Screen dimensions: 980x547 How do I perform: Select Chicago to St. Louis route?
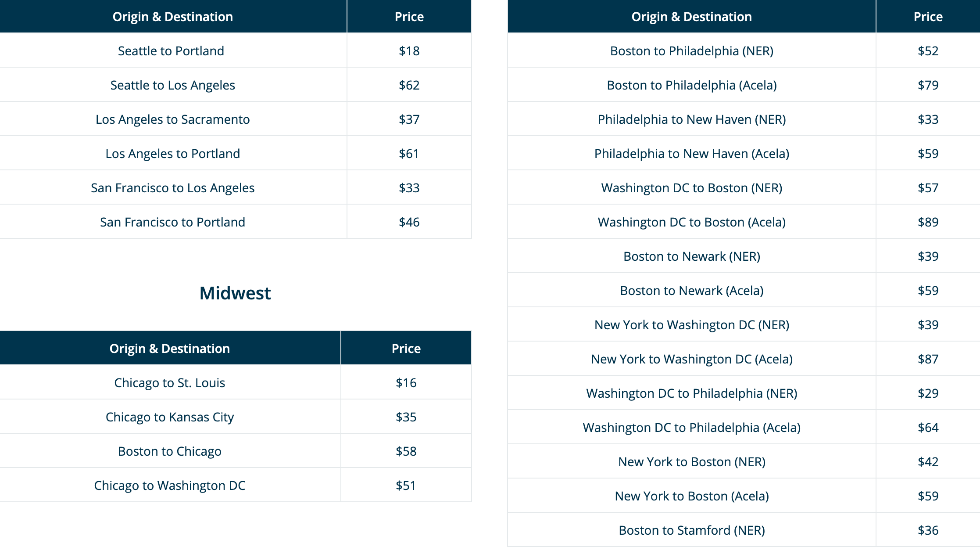(169, 383)
